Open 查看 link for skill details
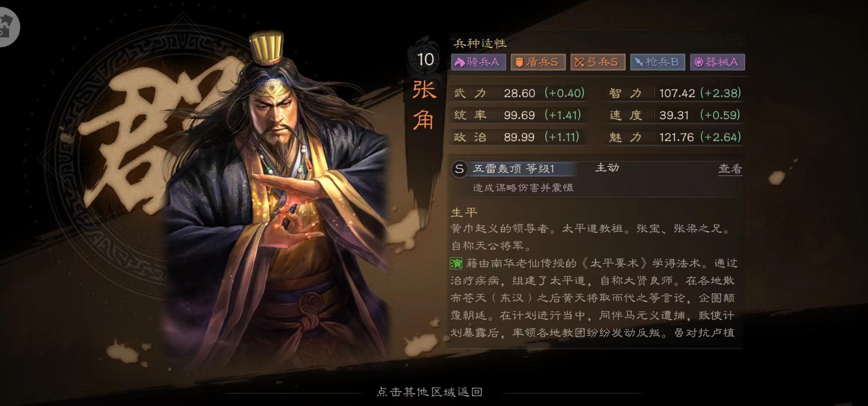 [730, 169]
